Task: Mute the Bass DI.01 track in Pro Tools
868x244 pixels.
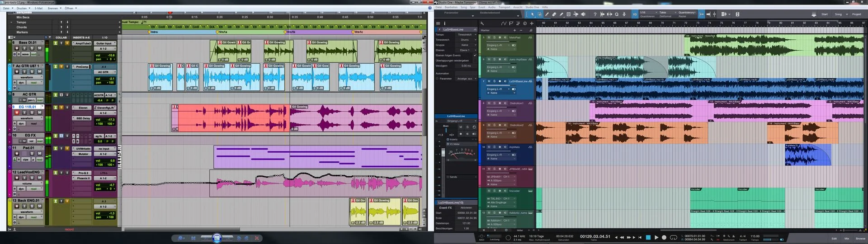Action: [39, 48]
